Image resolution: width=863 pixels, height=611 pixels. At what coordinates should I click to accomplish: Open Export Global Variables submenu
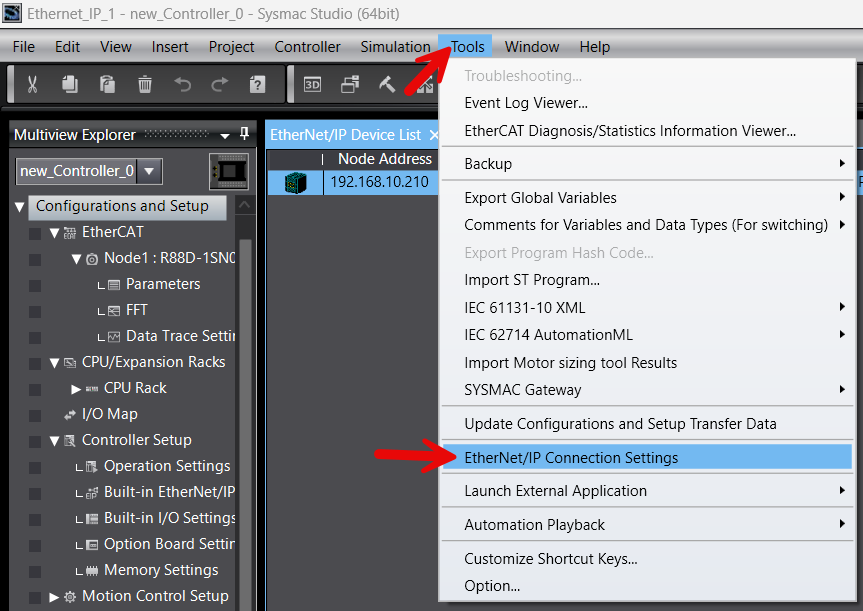click(x=647, y=198)
